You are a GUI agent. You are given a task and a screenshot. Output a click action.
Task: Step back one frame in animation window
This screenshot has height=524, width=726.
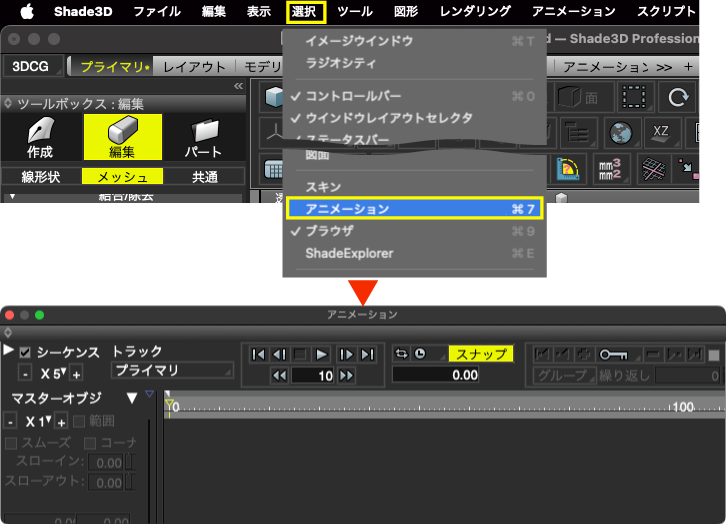[x=279, y=355]
